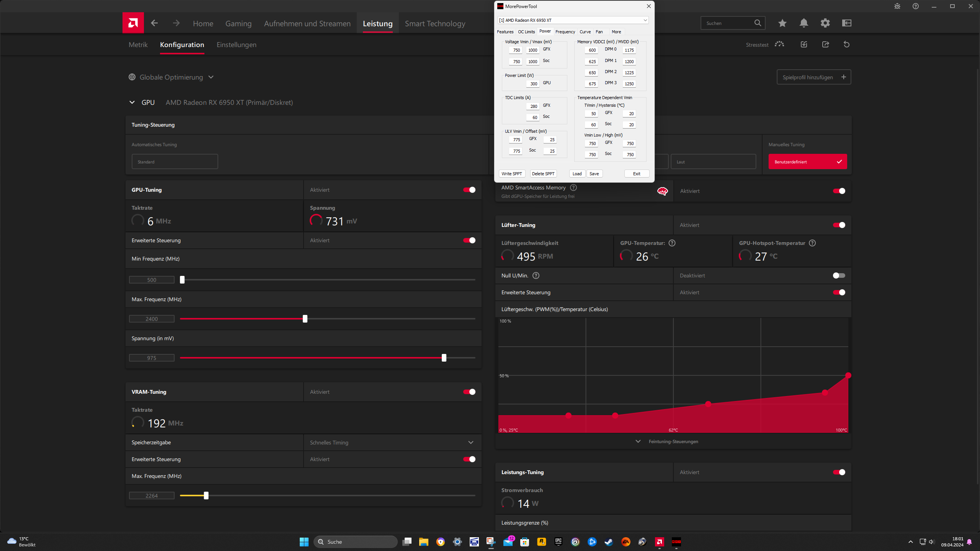Click the AMD logo home icon
980x551 pixels.
click(133, 23)
